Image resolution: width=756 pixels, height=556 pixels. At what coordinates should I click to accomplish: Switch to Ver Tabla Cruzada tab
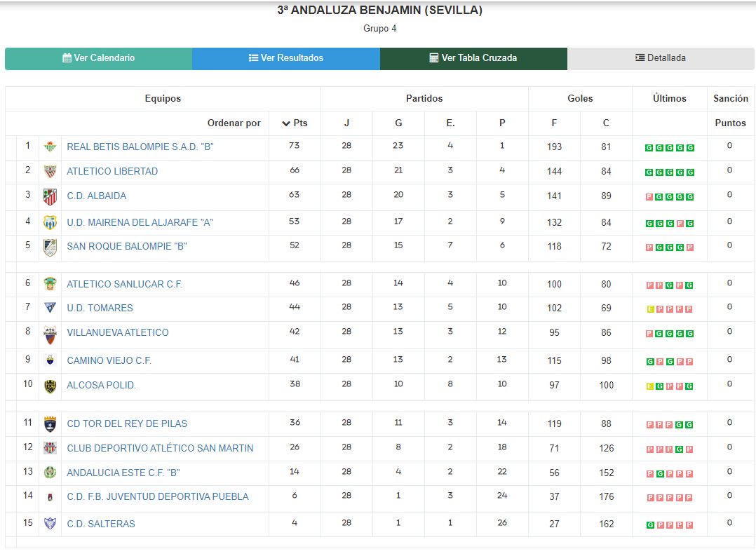tap(473, 58)
